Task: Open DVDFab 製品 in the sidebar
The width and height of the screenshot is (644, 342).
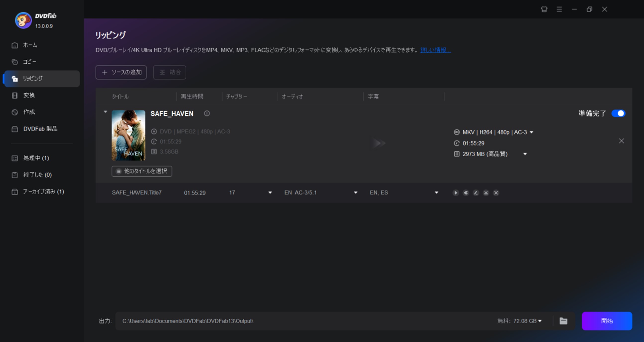Action: click(42, 129)
